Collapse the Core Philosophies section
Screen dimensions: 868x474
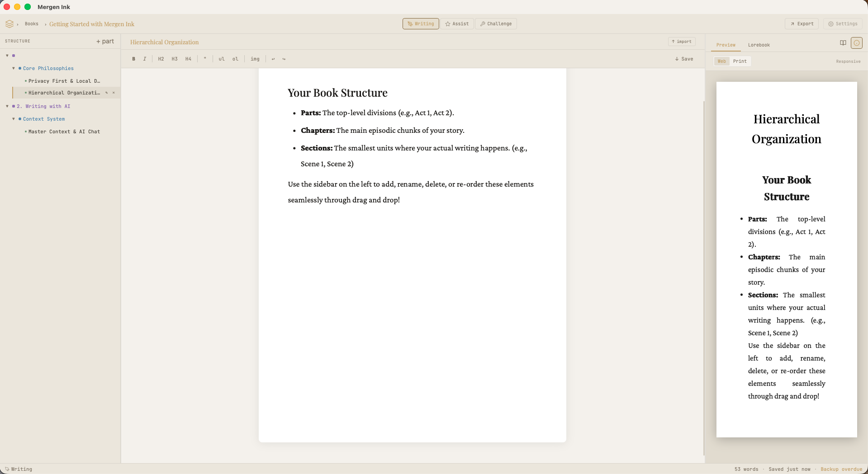pyautogui.click(x=13, y=68)
